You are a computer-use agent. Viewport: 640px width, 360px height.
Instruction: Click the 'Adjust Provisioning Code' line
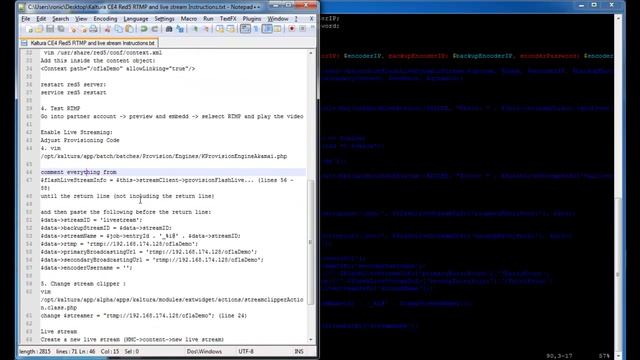tap(80, 140)
